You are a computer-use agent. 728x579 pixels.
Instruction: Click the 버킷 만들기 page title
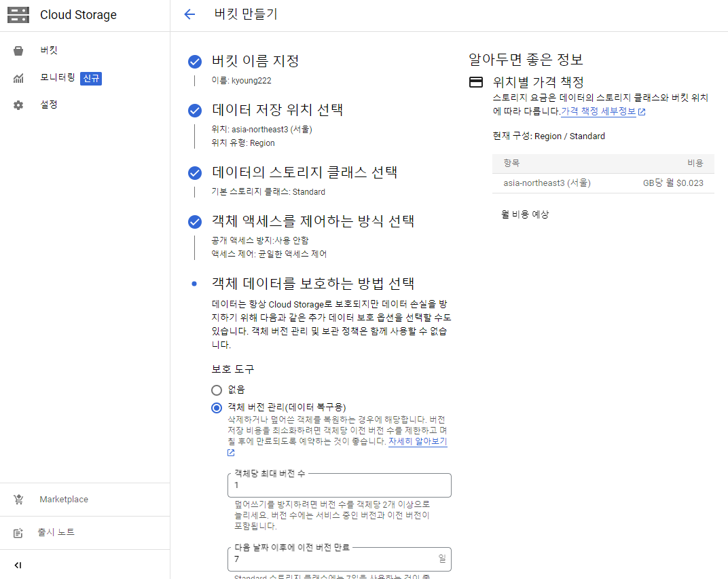tap(246, 14)
